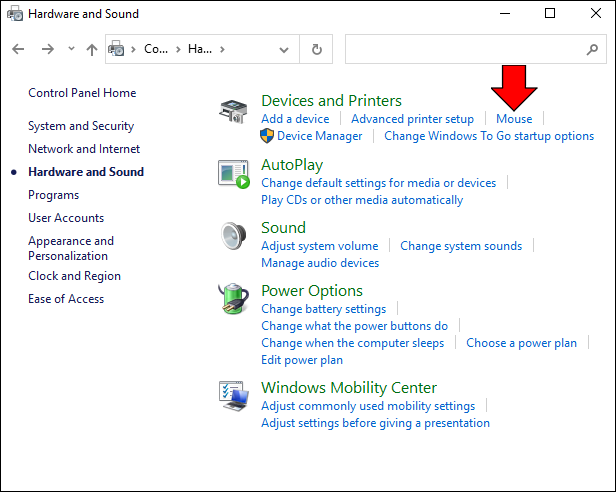Click the Sound speaker icon
Viewport: 616px width, 492px height.
tap(234, 236)
